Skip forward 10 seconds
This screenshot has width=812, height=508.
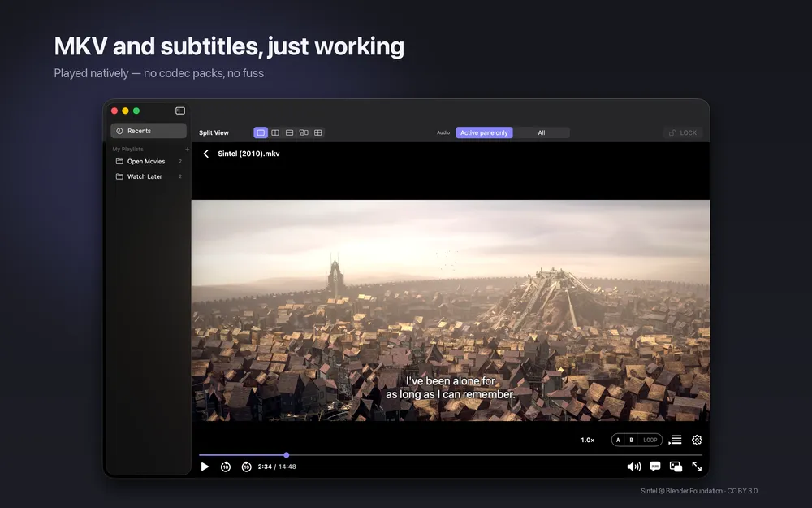point(247,467)
